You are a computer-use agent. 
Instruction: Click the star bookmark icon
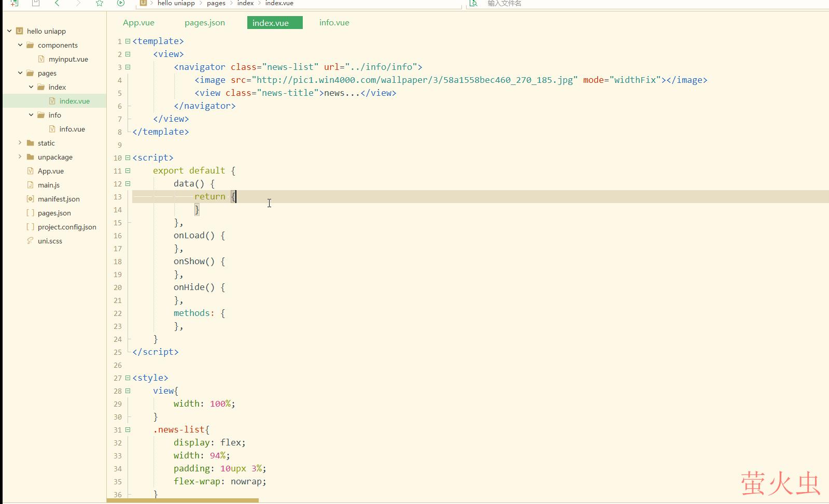[x=100, y=3]
